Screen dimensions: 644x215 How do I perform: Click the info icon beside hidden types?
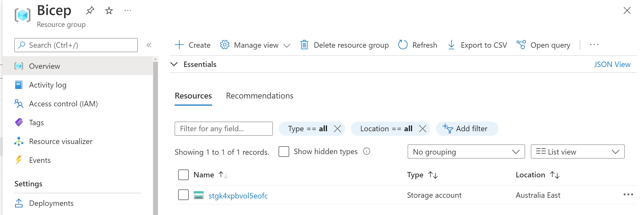point(366,151)
